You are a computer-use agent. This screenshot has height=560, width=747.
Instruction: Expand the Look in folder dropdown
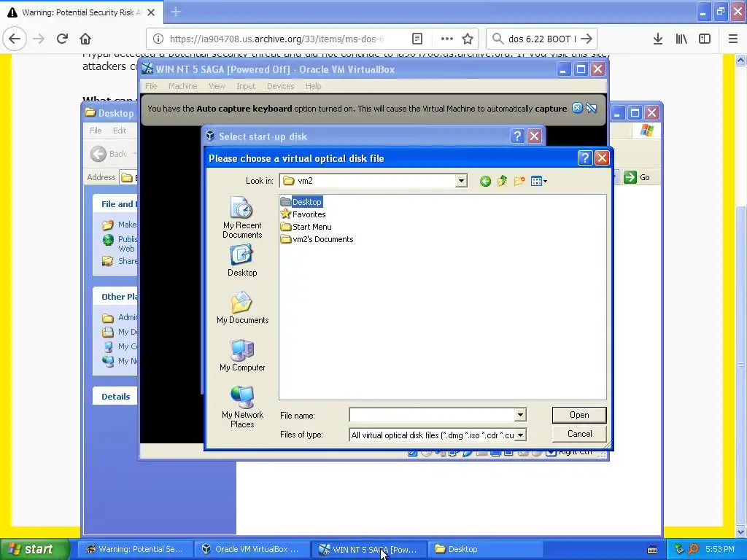click(461, 181)
